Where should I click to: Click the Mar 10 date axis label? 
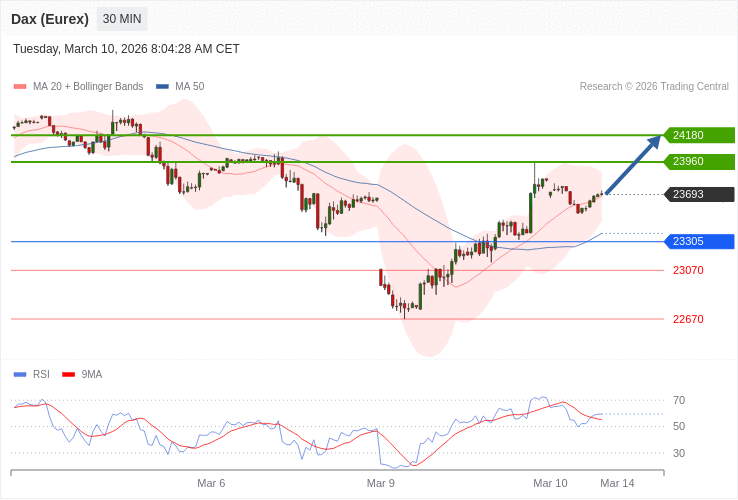click(x=550, y=483)
